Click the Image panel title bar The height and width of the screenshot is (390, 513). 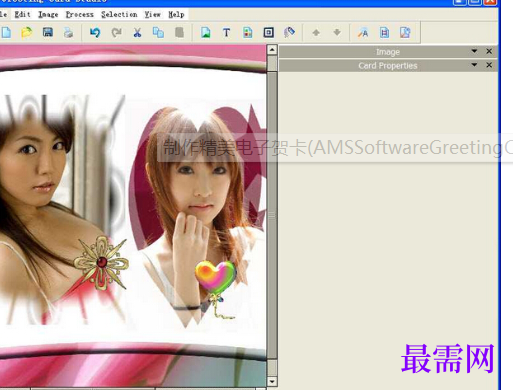(388, 52)
